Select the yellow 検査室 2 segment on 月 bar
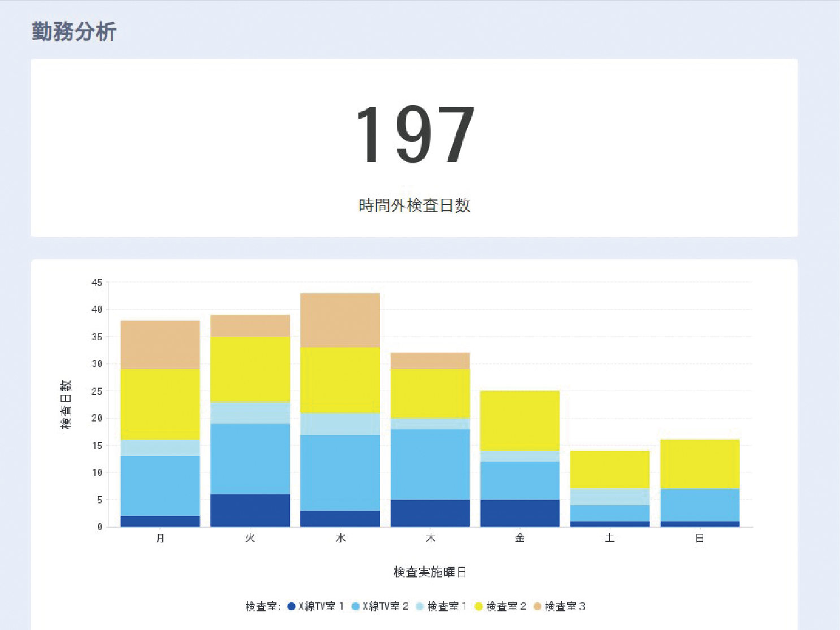The height and width of the screenshot is (630, 840). tap(160, 405)
